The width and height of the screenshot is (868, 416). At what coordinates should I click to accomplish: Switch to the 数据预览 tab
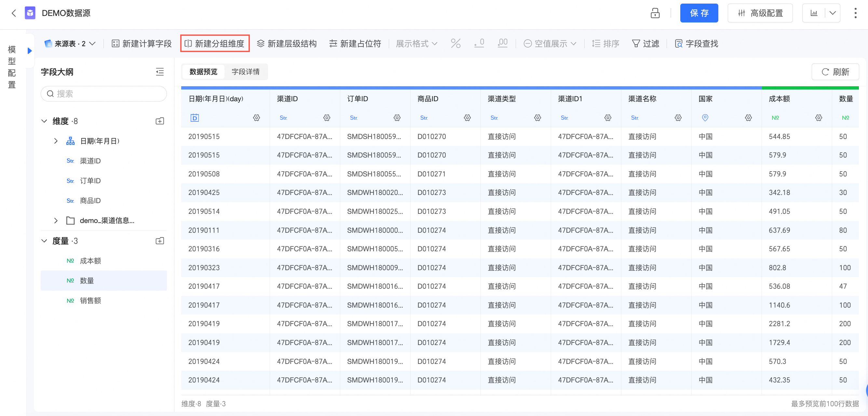(x=203, y=72)
